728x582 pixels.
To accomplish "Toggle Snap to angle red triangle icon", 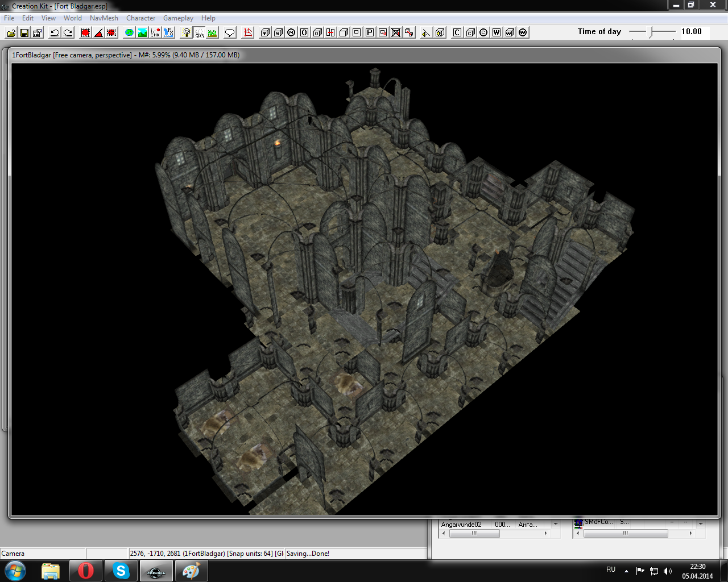I will (98, 33).
